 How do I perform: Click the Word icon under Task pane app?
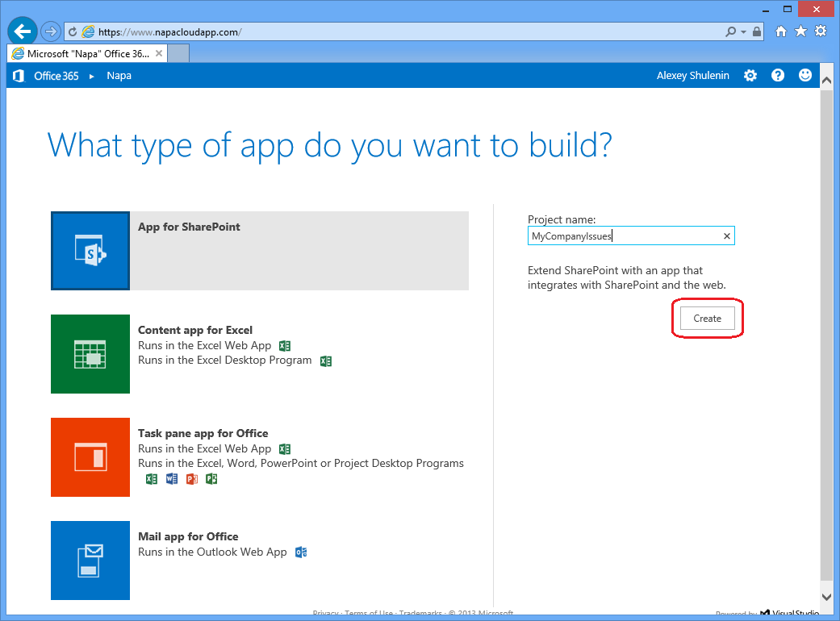tap(171, 478)
